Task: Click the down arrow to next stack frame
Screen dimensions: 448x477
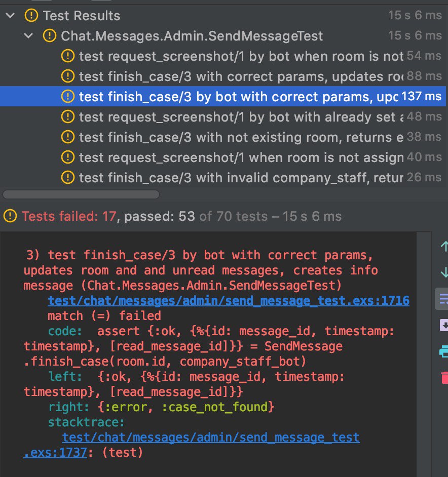Action: [444, 271]
